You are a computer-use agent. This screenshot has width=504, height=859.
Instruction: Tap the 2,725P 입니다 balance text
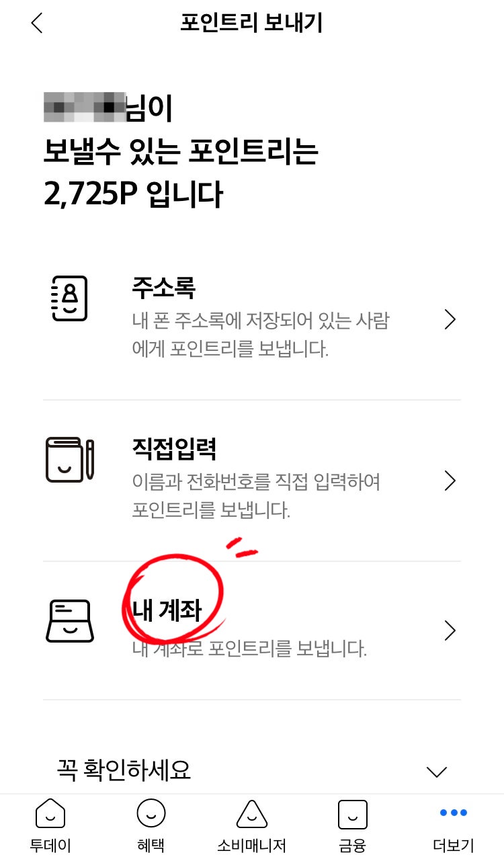pyautogui.click(x=133, y=195)
